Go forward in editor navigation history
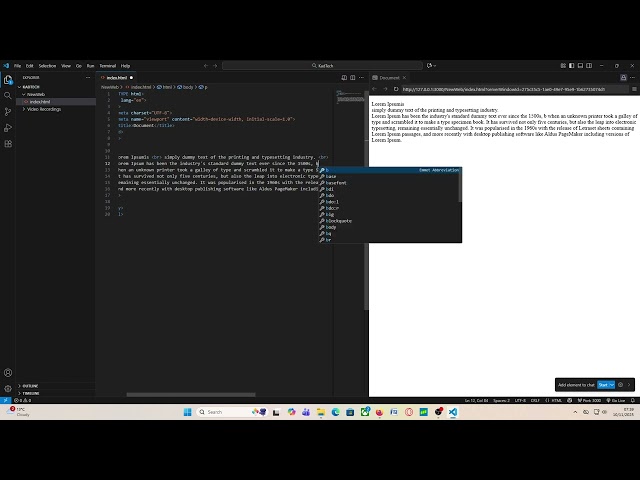 215,66
